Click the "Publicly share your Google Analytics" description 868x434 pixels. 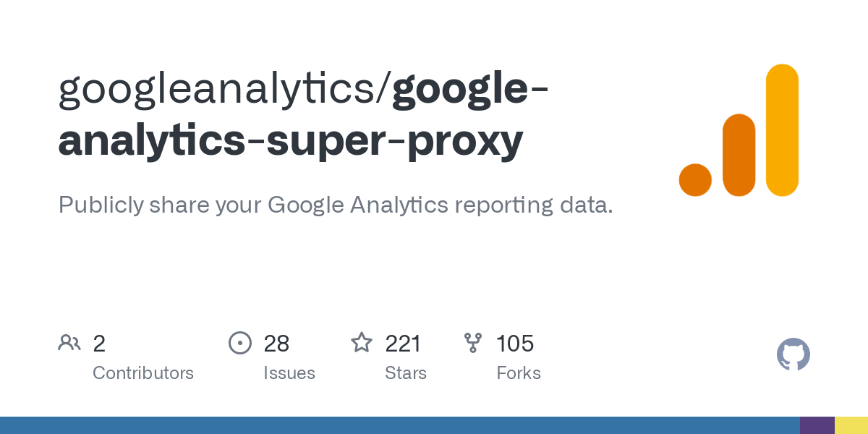(x=335, y=205)
